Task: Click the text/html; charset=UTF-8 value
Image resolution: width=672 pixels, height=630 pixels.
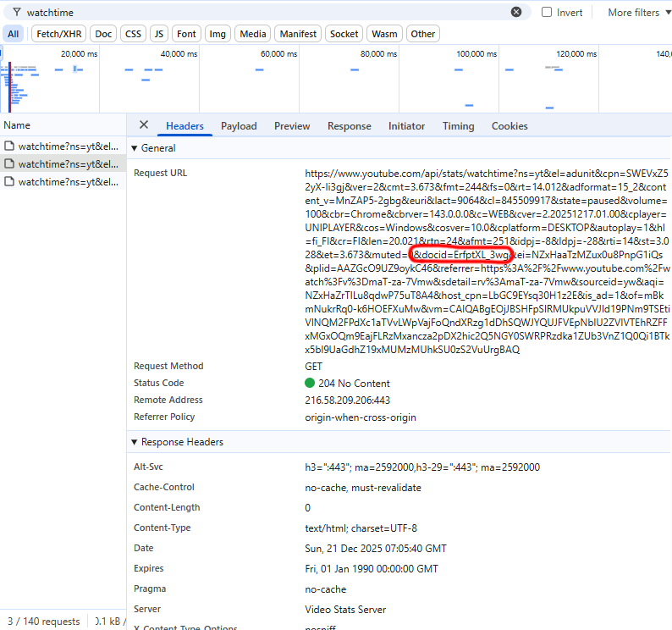Action: [361, 528]
